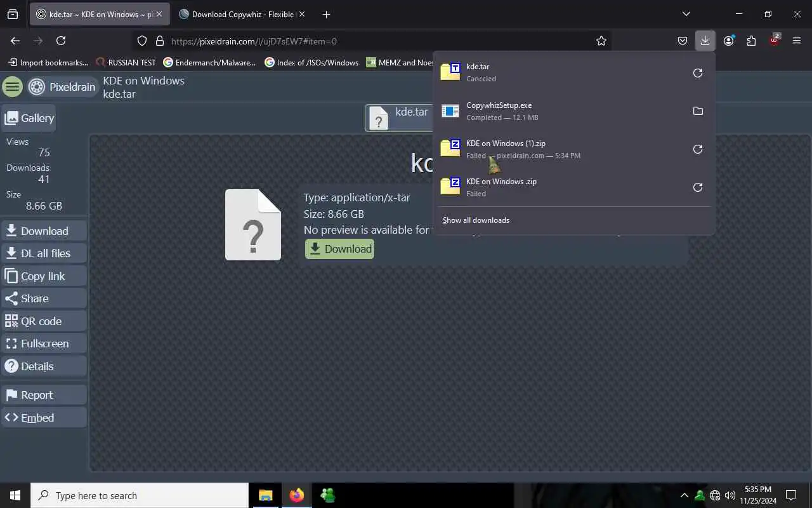812x508 pixels.
Task: Open file Details
Action: tap(44, 366)
